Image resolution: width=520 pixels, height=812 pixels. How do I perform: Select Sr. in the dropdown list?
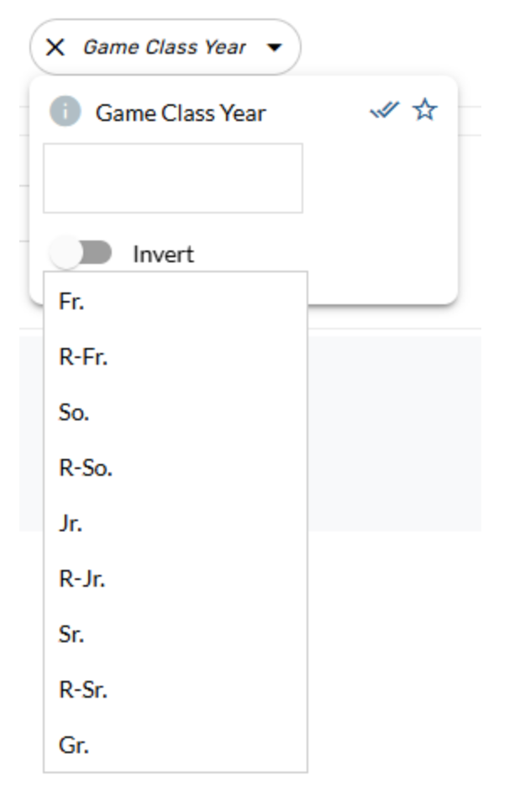click(x=72, y=635)
